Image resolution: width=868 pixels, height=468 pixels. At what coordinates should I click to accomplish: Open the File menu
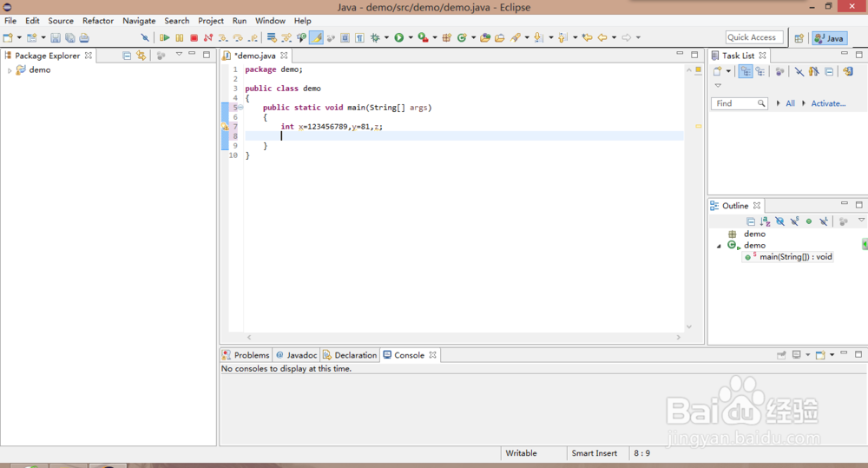click(x=10, y=21)
